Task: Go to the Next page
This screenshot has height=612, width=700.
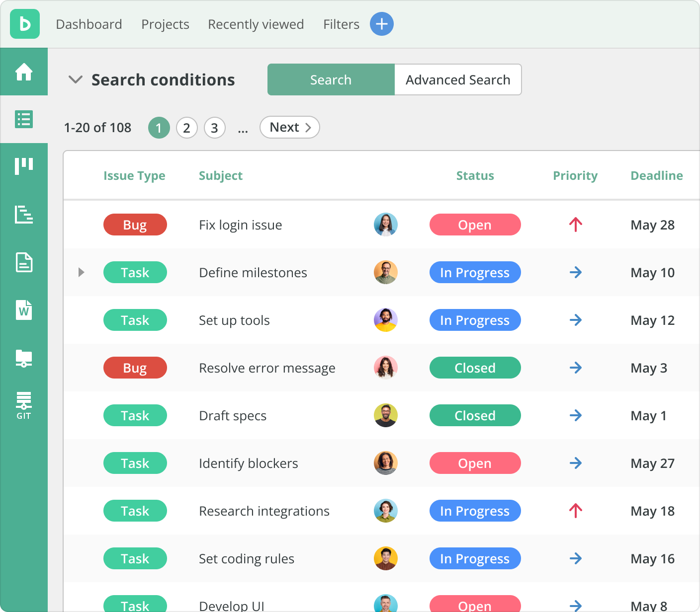Action: coord(289,128)
